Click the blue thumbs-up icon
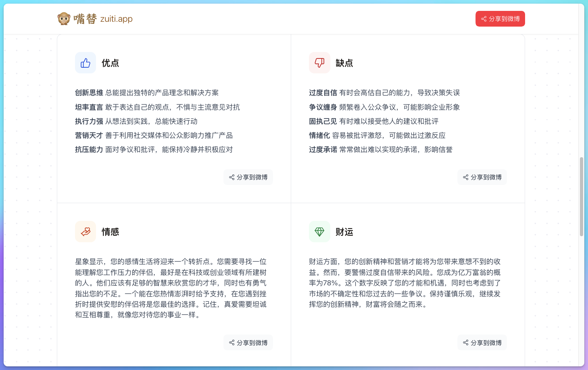The width and height of the screenshot is (588, 370). coord(85,63)
